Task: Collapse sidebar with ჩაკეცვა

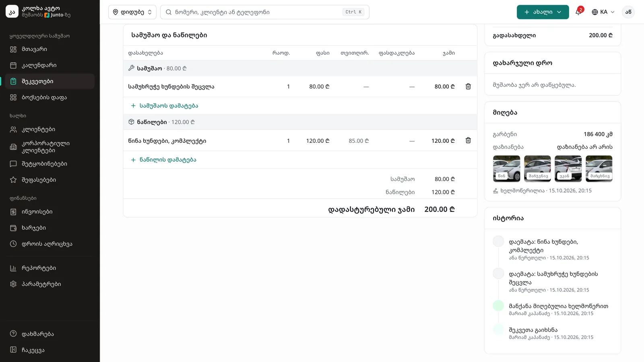Action: point(50,350)
